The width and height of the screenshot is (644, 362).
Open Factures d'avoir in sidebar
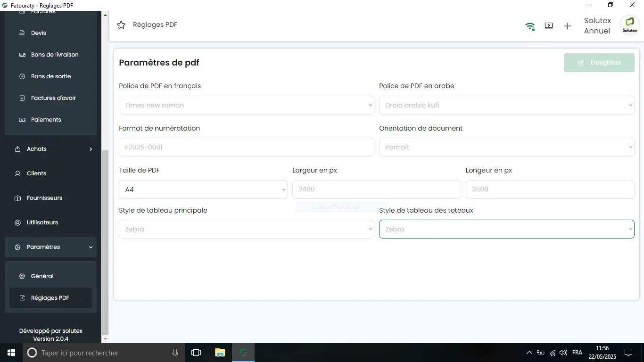click(x=53, y=98)
